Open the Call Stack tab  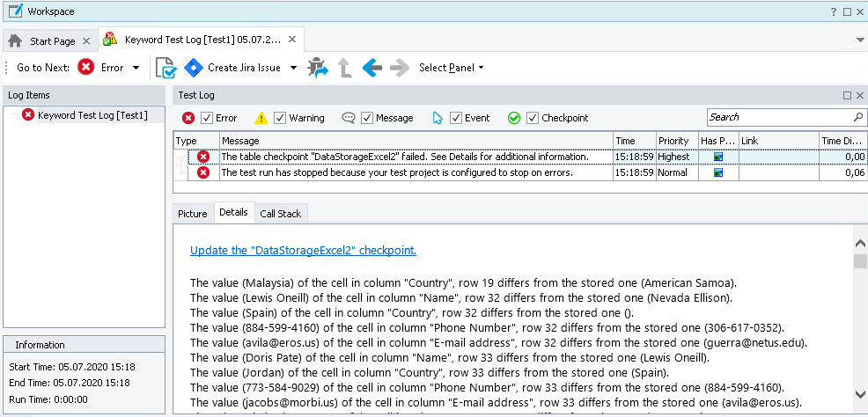[x=280, y=213]
